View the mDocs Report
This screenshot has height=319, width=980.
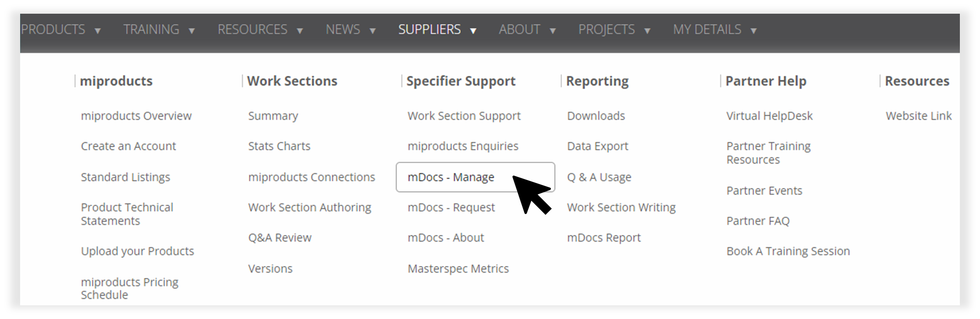603,237
